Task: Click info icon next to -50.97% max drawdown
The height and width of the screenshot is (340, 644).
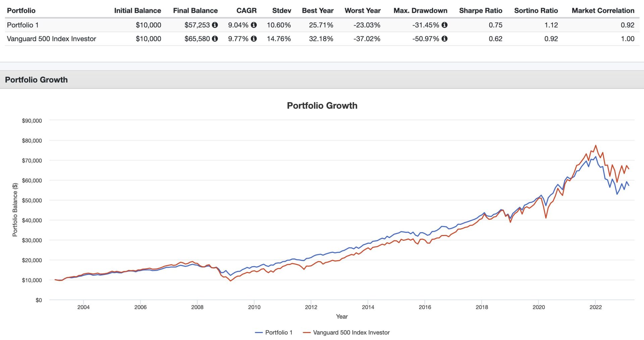Action: [x=444, y=39]
